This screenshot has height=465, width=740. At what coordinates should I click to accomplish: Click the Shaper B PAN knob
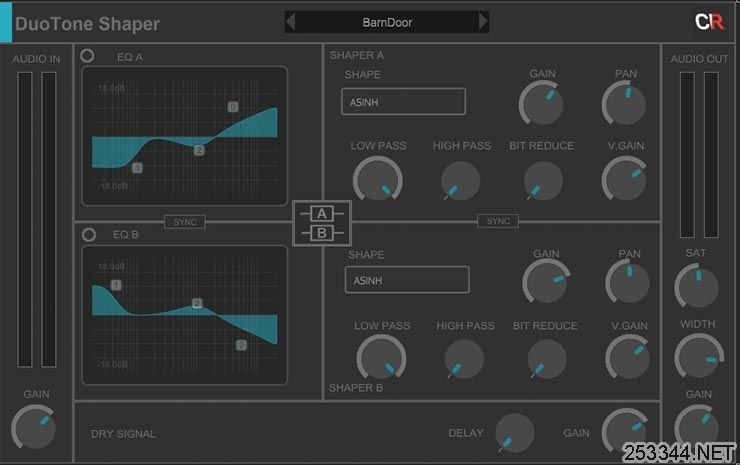[628, 282]
